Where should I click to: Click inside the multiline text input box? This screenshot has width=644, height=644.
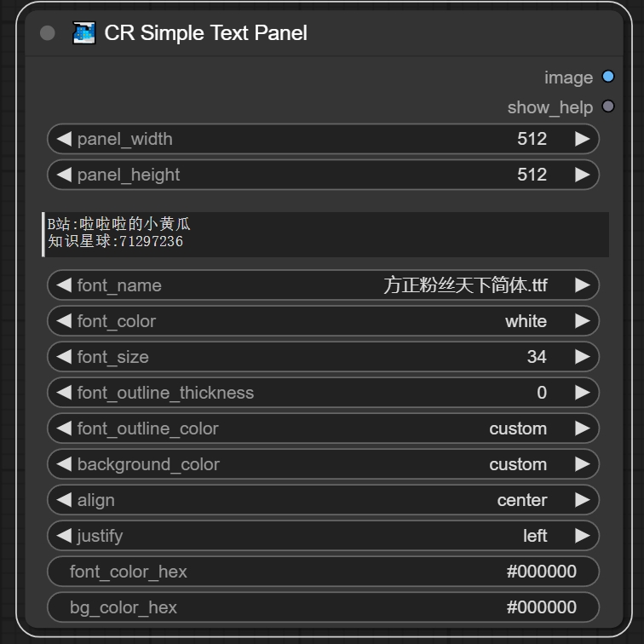click(324, 233)
